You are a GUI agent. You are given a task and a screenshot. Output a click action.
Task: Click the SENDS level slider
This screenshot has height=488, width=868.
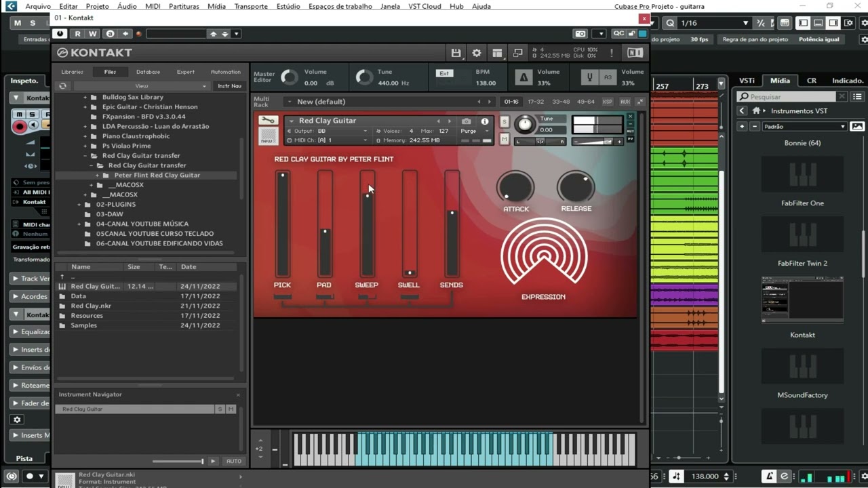pos(452,224)
